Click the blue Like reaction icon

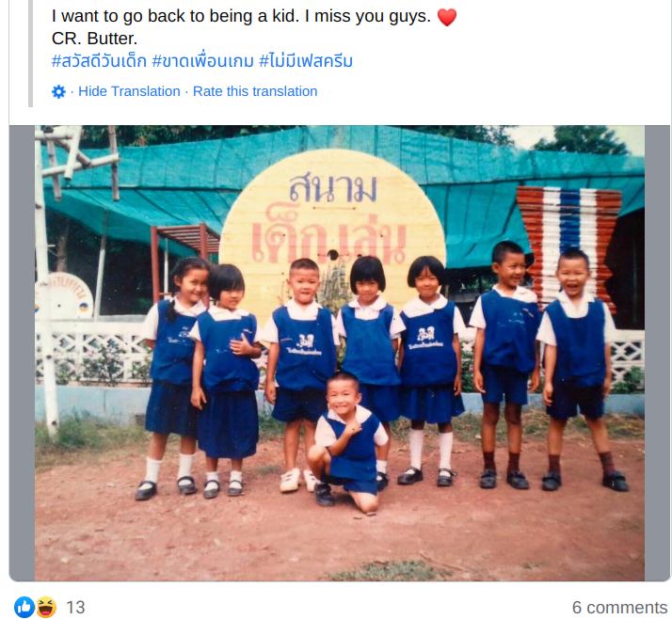click(x=24, y=607)
